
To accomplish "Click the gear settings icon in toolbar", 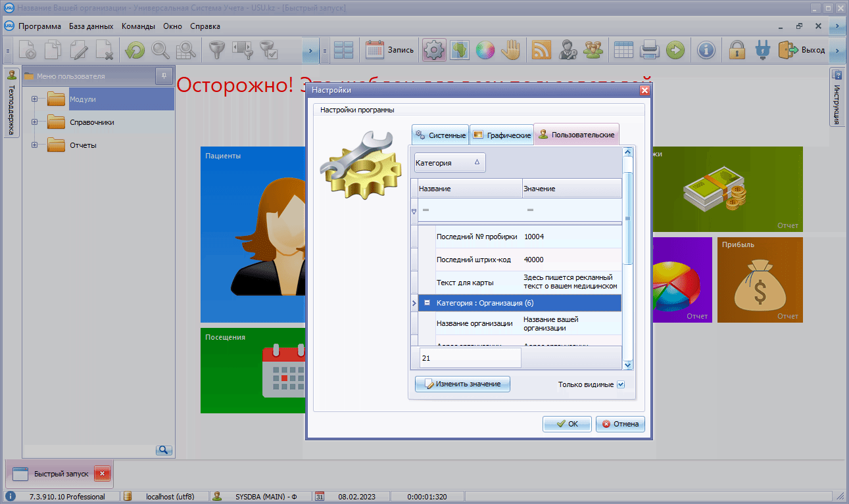I will (434, 50).
